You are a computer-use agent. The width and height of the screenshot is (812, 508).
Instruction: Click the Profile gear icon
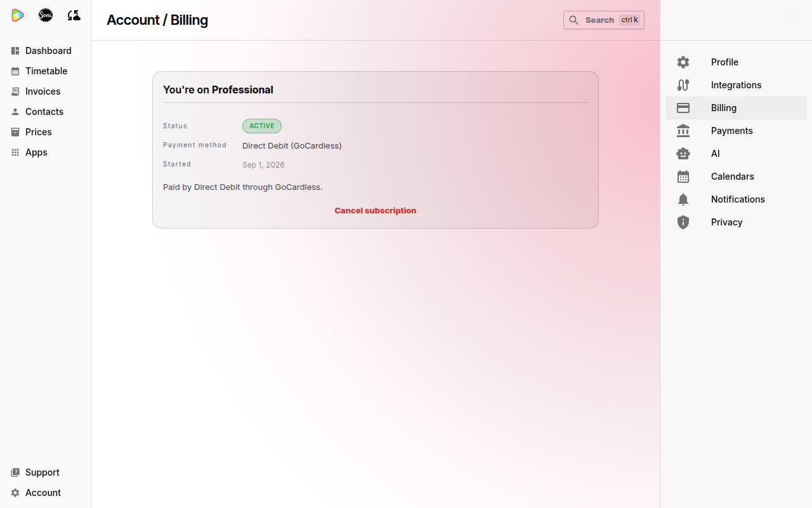click(683, 62)
